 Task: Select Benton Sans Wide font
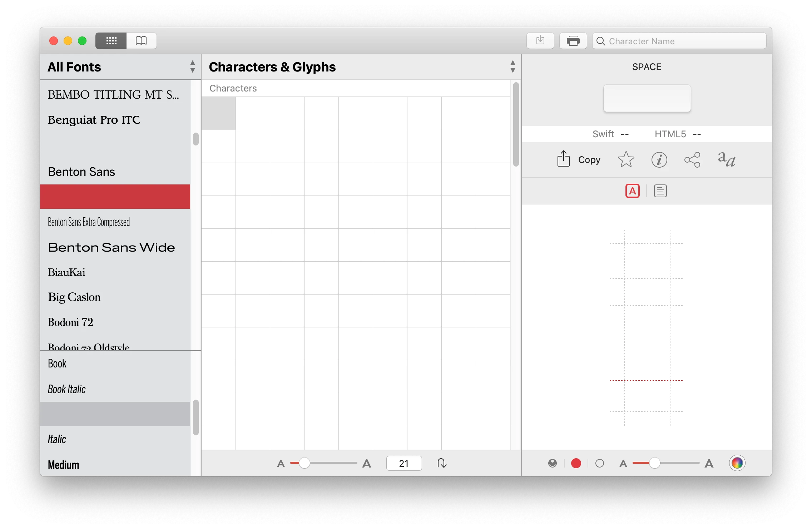[x=112, y=247]
